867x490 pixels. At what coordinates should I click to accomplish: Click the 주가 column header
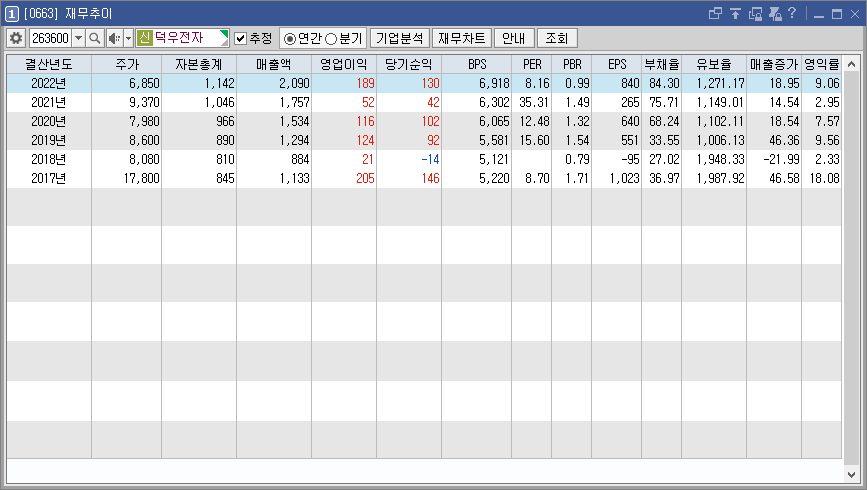127,64
